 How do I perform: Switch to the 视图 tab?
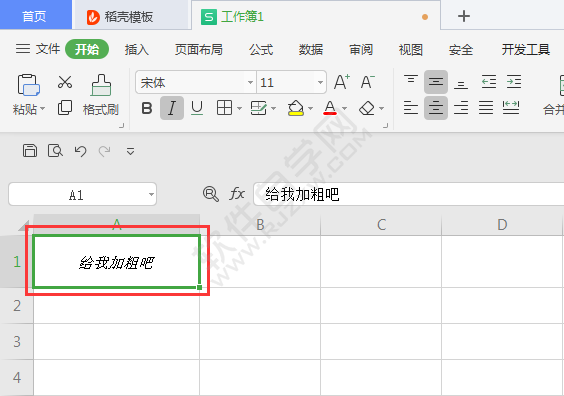(410, 49)
